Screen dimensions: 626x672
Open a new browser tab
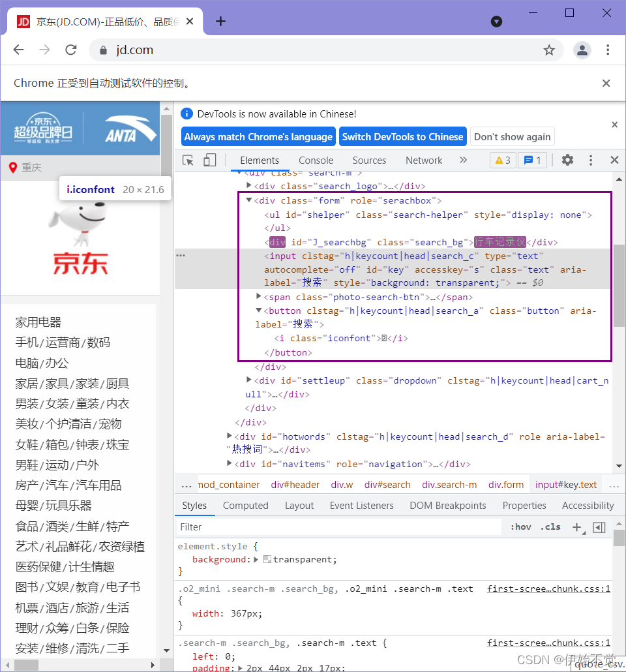(x=220, y=21)
